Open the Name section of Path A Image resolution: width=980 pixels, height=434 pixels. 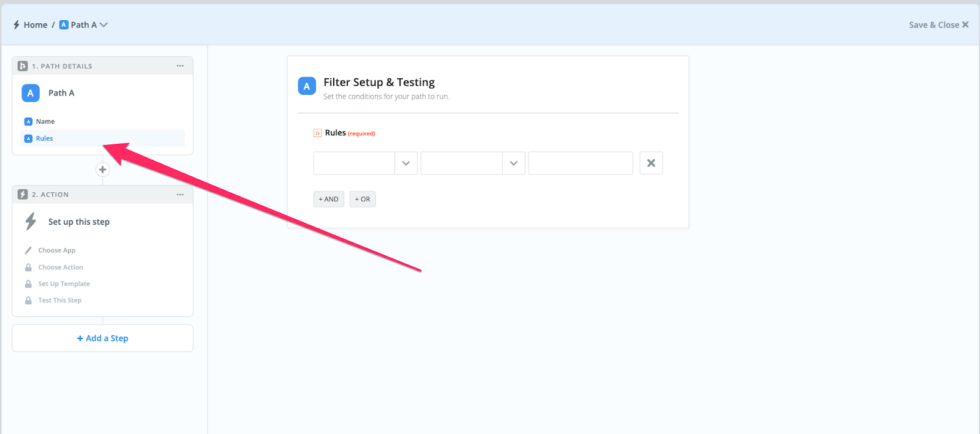pos(45,122)
